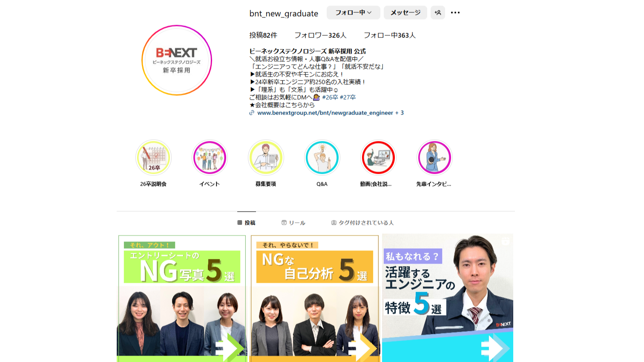
Task: Click the similar accounts add-person icon
Action: pyautogui.click(x=437, y=13)
